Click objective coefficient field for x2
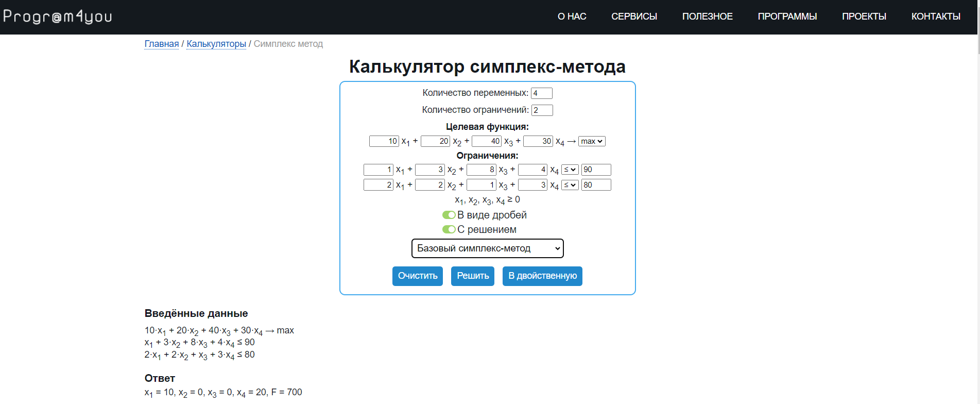Screen dimensions: 980x404 click(x=436, y=141)
